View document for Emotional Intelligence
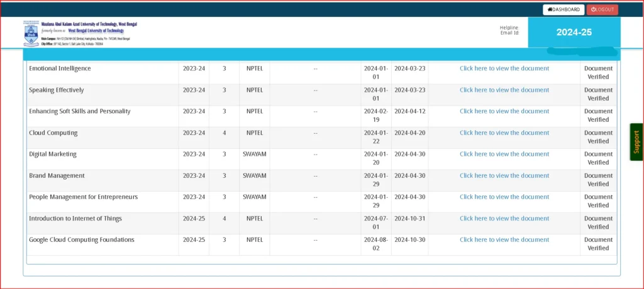 [504, 68]
